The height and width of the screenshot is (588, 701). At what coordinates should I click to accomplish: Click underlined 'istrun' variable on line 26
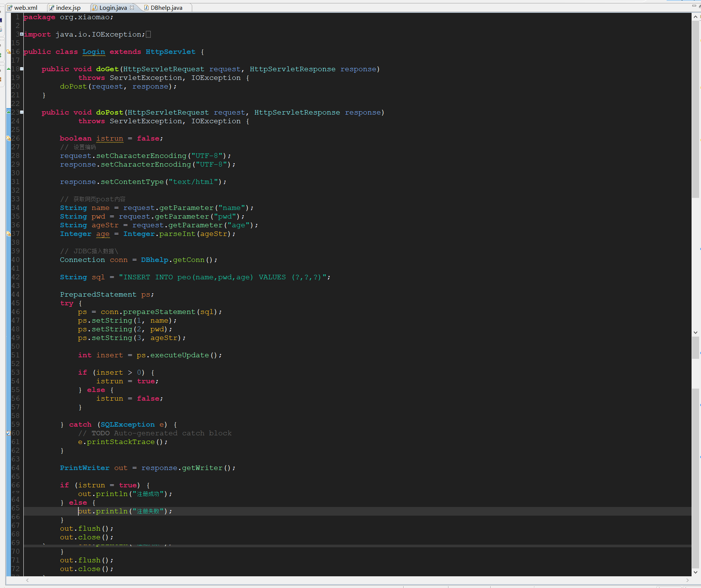(110, 139)
